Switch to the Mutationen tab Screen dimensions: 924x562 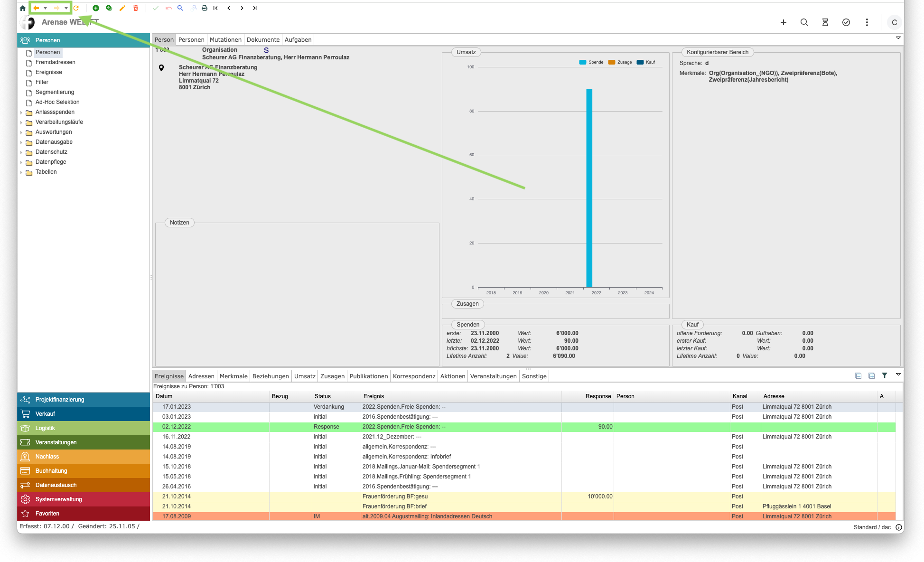pos(225,40)
